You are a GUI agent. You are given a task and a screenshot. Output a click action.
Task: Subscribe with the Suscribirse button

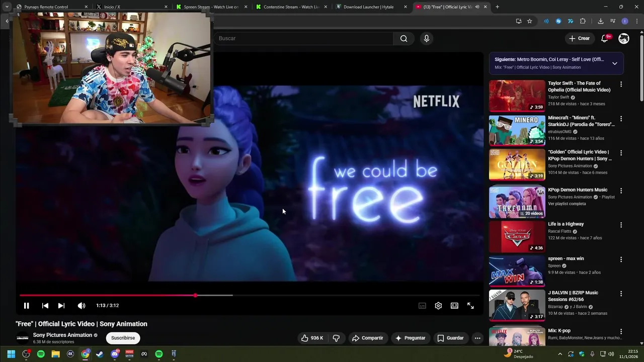(123, 338)
